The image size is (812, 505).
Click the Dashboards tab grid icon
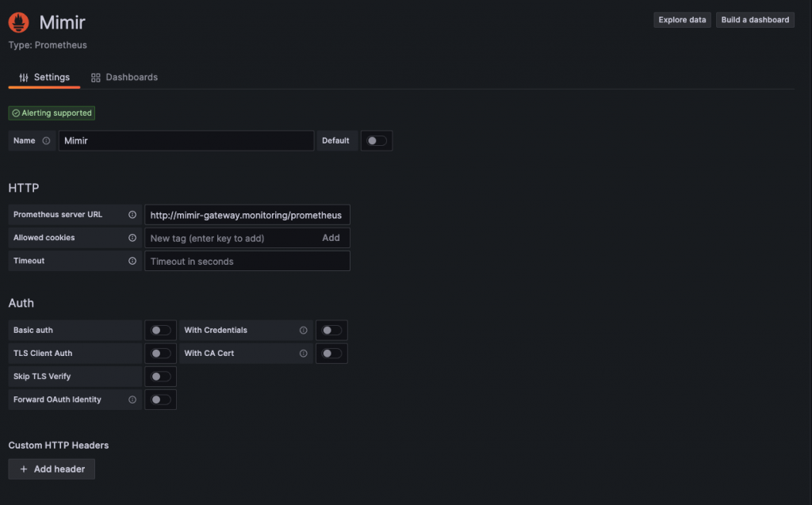[x=96, y=78]
